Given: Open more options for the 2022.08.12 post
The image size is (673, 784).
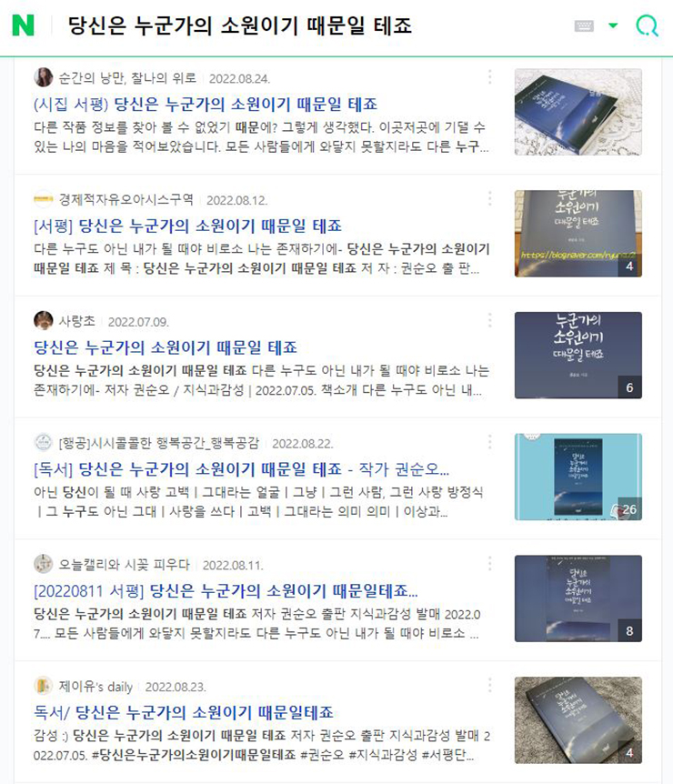Looking at the screenshot, I should pos(489,198).
